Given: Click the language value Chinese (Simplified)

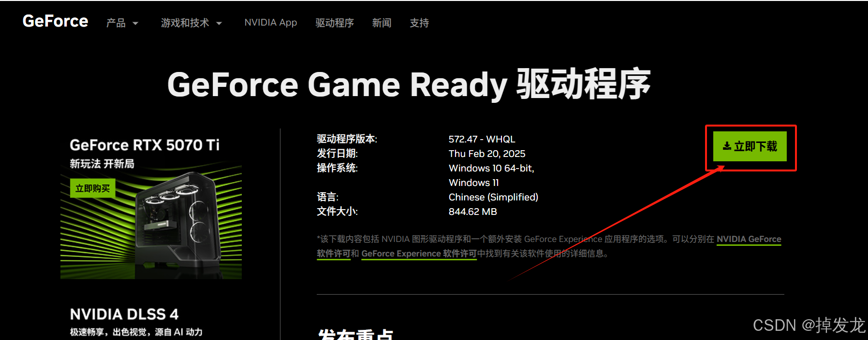Looking at the screenshot, I should click(x=493, y=197).
